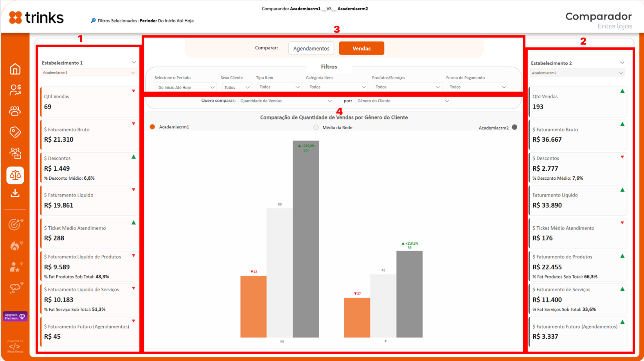Open the customer revenue icon in sidebar
644x361 pixels.
pyautogui.click(x=15, y=90)
